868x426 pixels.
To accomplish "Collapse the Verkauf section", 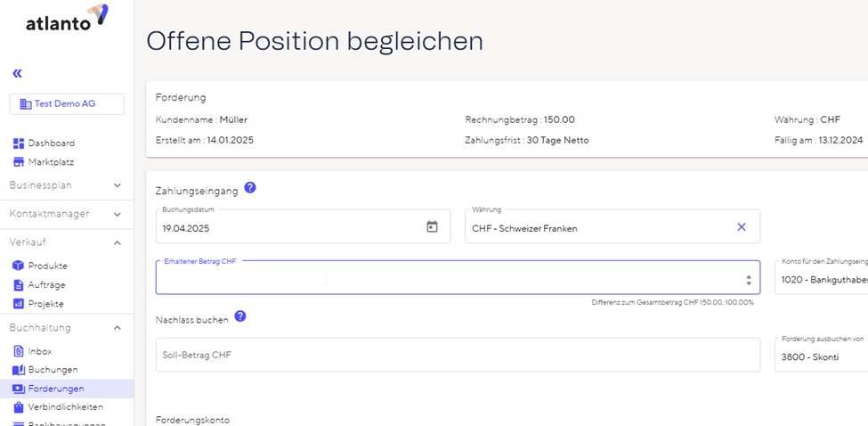I will click(x=118, y=242).
